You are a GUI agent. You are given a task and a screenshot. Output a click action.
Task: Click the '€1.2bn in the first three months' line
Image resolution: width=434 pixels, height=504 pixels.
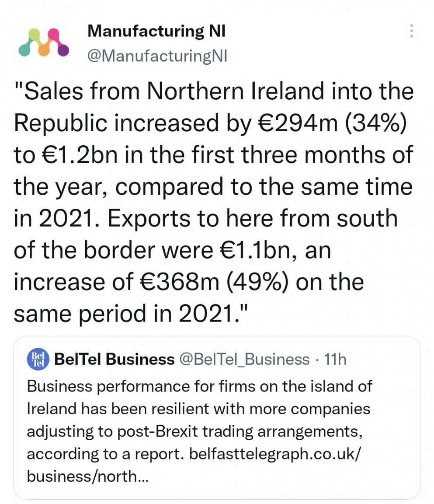tap(213, 154)
